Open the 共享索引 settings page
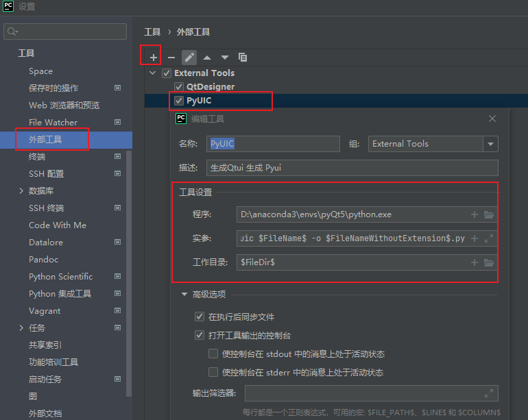The width and height of the screenshot is (528, 420). (45, 345)
